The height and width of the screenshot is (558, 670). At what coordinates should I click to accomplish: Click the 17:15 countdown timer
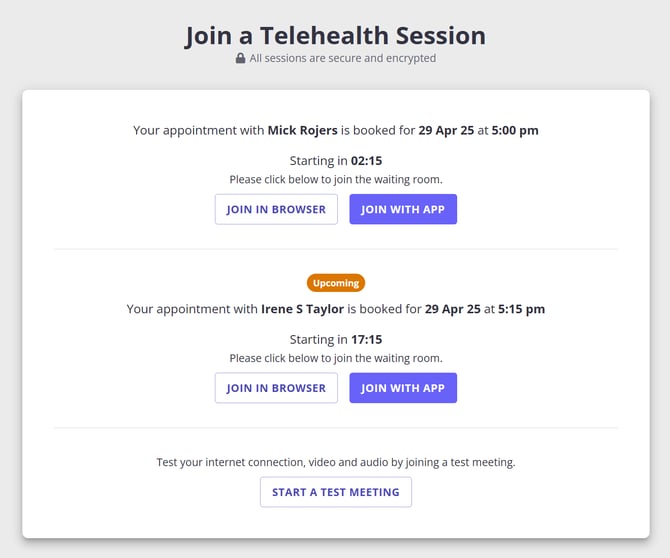pyautogui.click(x=366, y=340)
